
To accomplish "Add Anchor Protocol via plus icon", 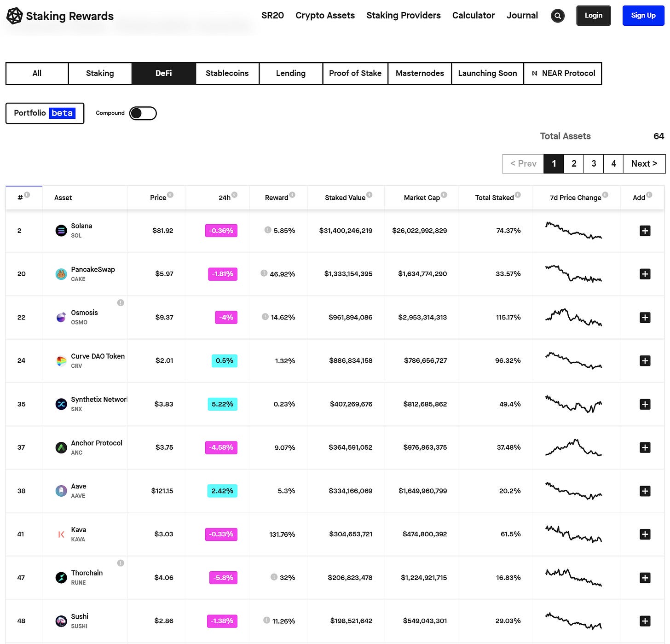I will (645, 447).
